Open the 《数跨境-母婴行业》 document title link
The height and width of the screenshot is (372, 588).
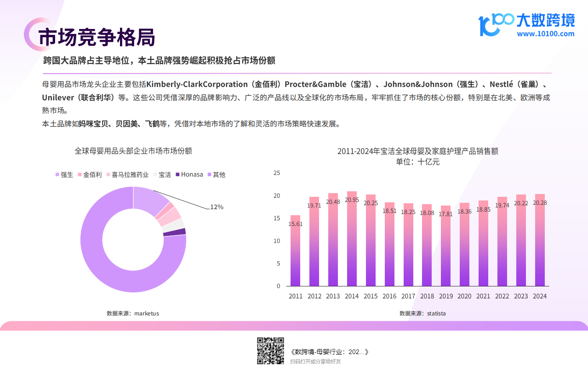coord(330,352)
